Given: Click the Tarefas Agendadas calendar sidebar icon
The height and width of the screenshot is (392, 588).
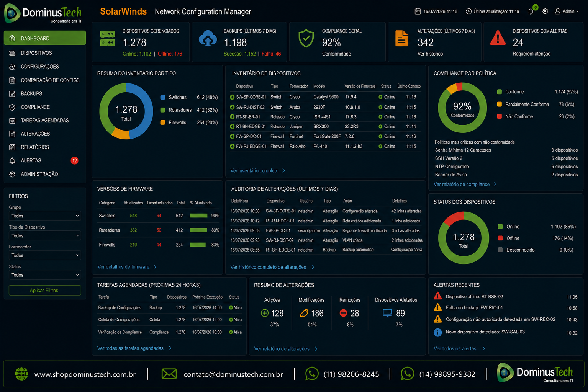Looking at the screenshot, I should tap(12, 121).
